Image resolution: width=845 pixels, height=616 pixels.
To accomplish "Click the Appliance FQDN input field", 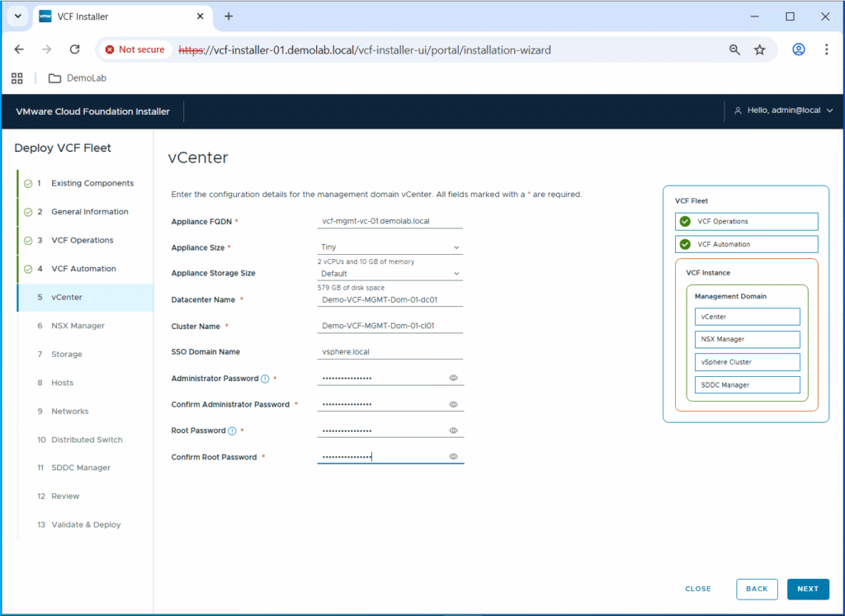I will point(389,221).
